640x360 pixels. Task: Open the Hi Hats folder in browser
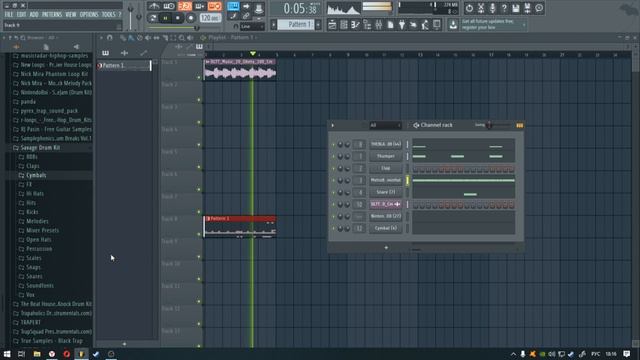tap(35, 193)
